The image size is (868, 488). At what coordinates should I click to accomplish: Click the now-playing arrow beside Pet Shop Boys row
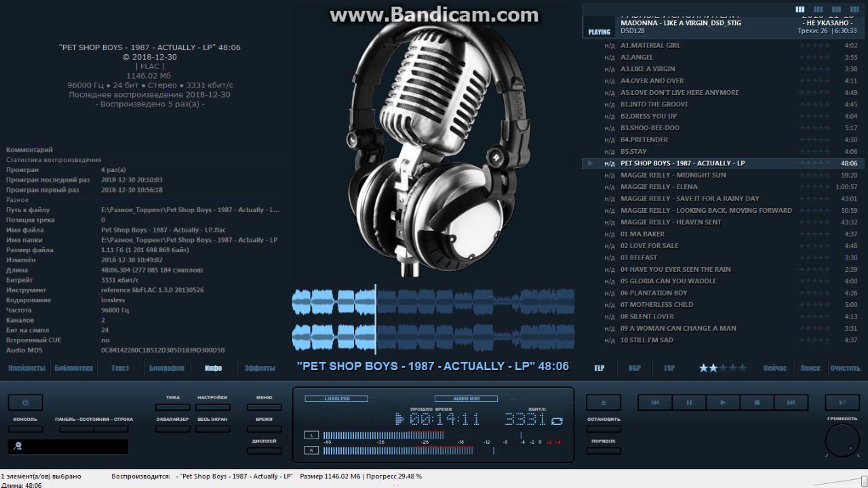[x=591, y=163]
